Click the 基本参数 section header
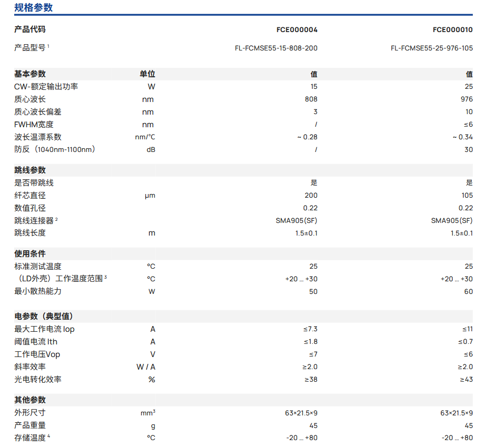Image resolution: width=498 pixels, height=448 pixels. [x=30, y=74]
